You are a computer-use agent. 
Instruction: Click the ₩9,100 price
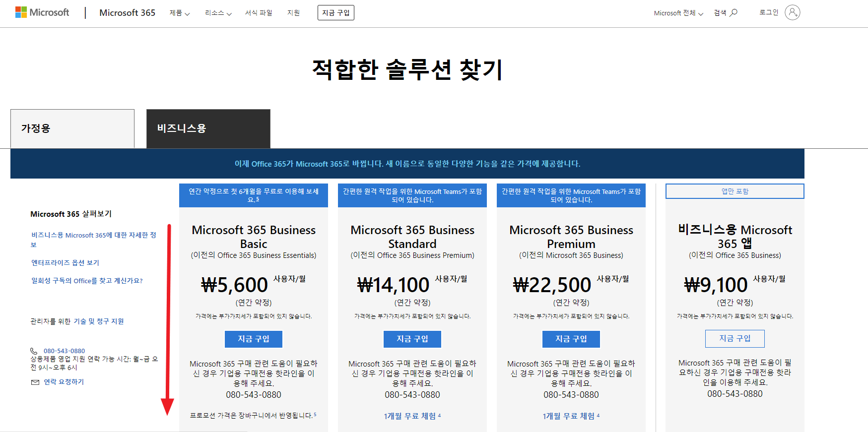(716, 285)
